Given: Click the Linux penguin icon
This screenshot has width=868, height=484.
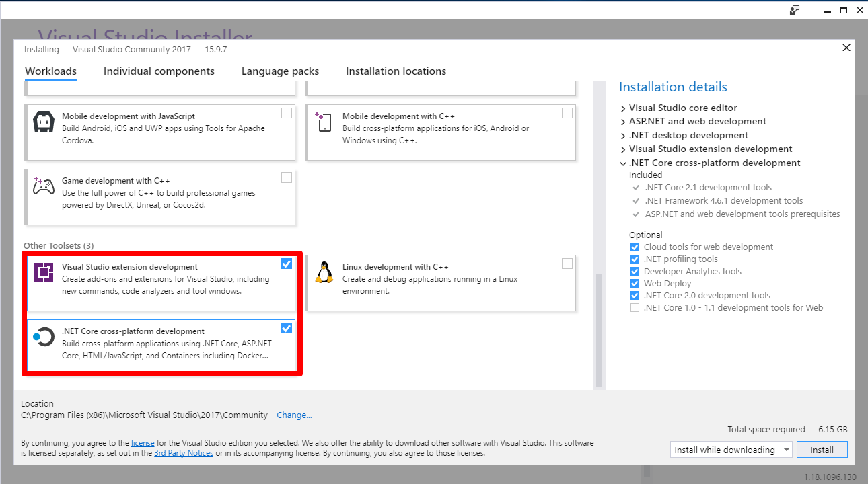Looking at the screenshot, I should 324,272.
